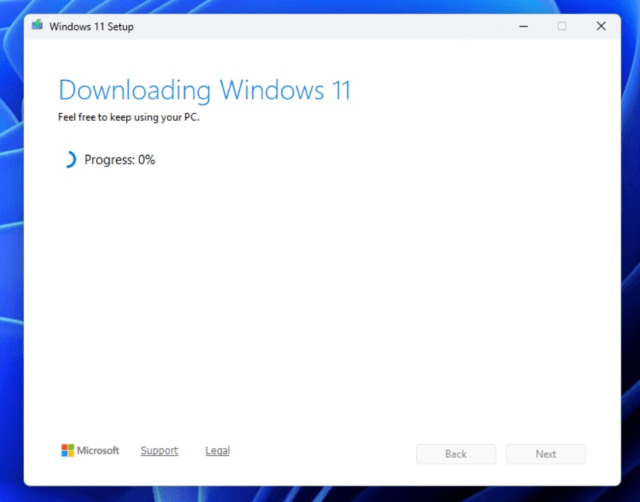
Task: Click the disabled maximize button
Action: 562,27
